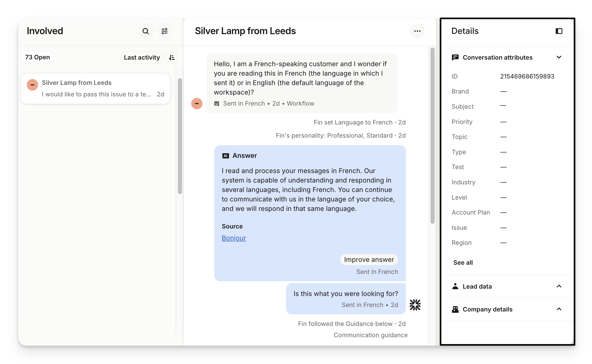Screen dimensions: 592x364
Task: Click customer avatar beside the French message
Action: 197,103
